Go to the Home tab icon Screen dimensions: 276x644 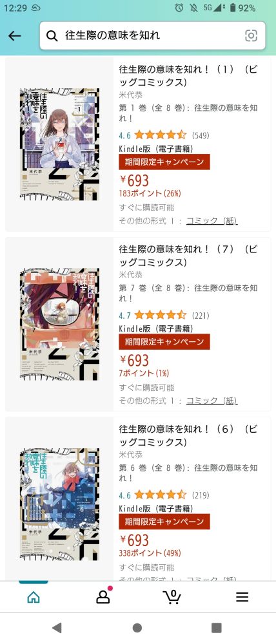pyautogui.click(x=34, y=597)
